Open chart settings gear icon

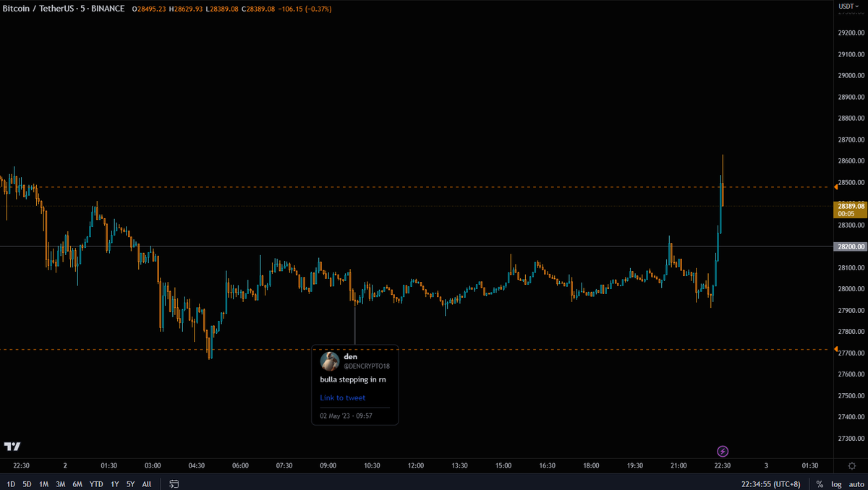(851, 465)
